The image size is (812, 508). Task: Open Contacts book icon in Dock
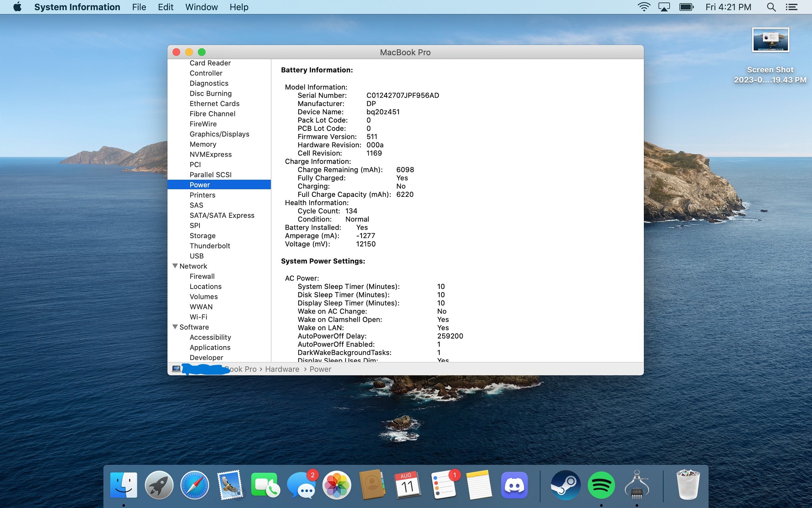[x=372, y=485]
